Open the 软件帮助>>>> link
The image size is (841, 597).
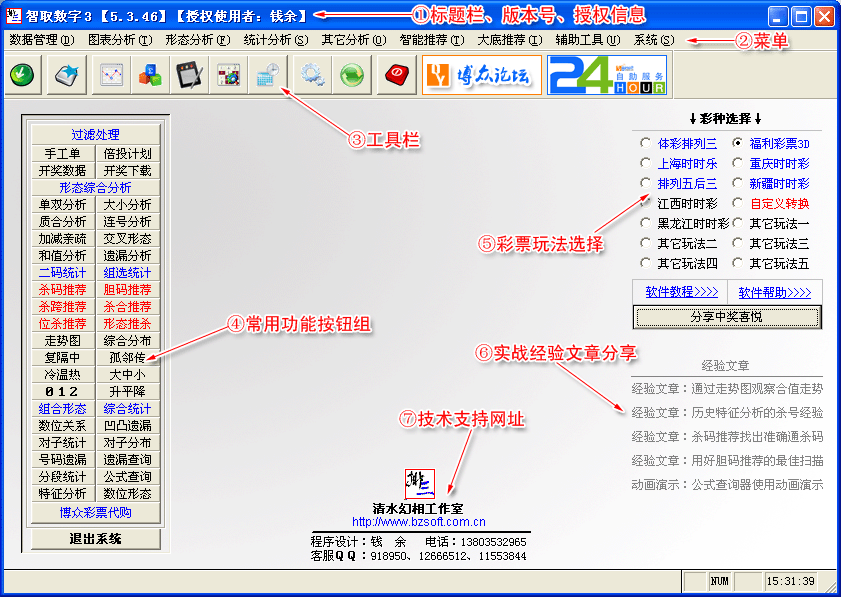[774, 292]
